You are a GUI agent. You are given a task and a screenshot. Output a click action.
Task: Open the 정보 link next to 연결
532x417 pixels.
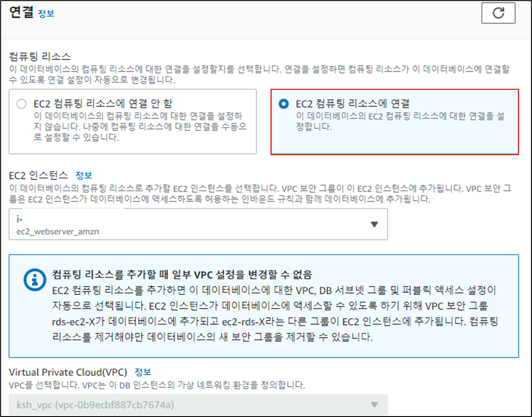pos(46,14)
